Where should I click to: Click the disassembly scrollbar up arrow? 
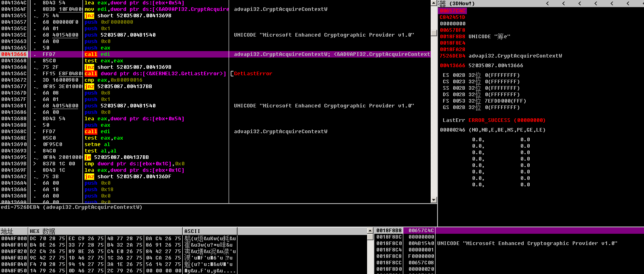click(x=433, y=3)
